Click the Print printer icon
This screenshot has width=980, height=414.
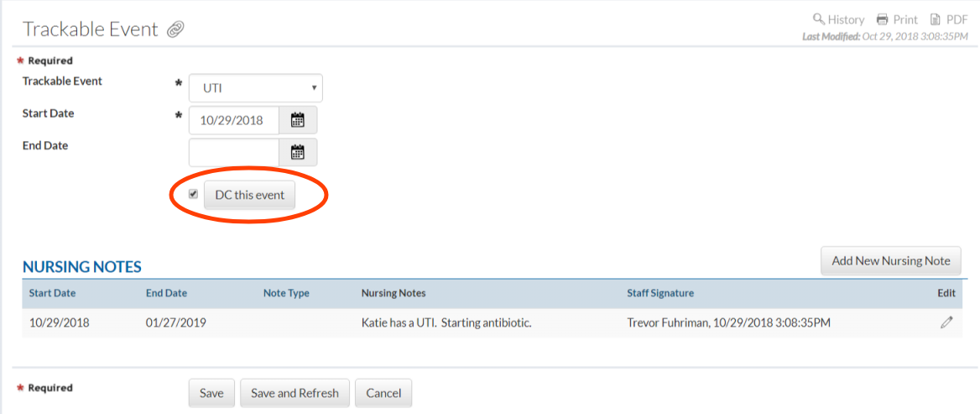(882, 19)
